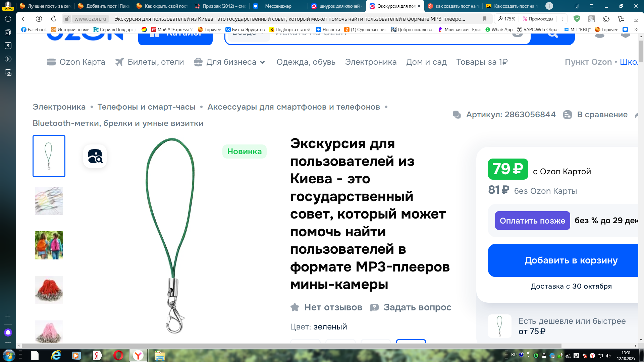This screenshot has height=362, width=644.
Task: Open the Электроника top menu category
Action: click(371, 62)
